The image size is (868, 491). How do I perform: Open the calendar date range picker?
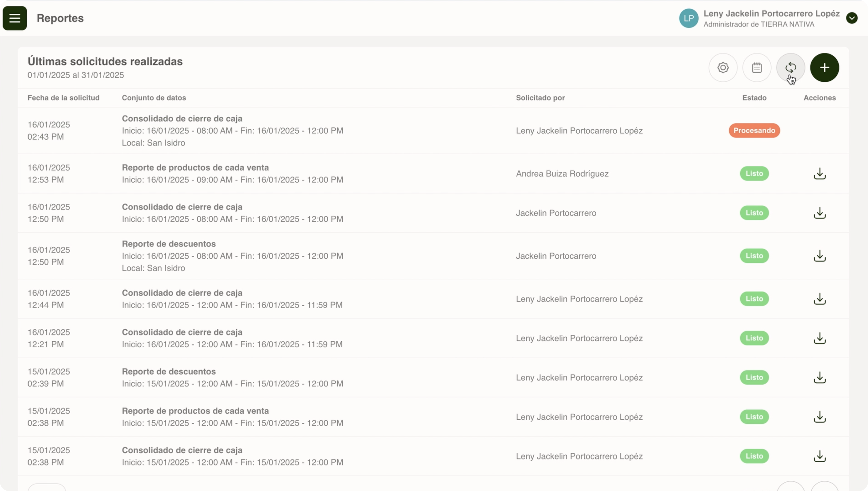[x=757, y=67]
